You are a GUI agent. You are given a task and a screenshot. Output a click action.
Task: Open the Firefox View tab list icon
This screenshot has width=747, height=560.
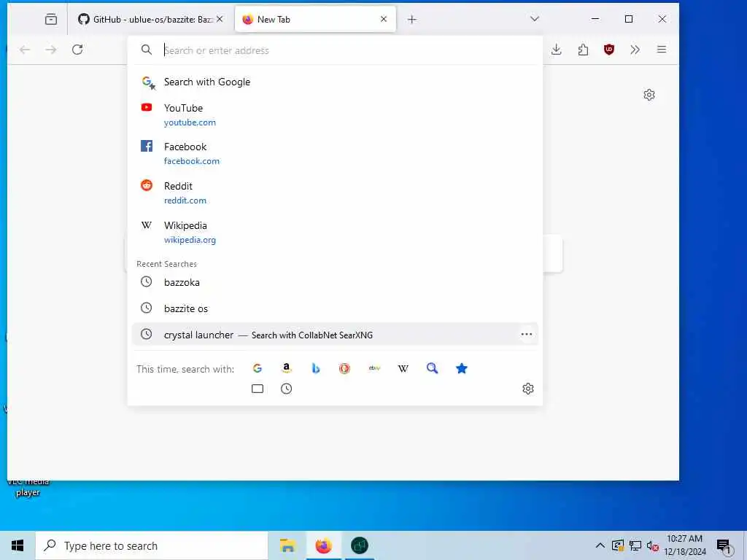(x=50, y=19)
